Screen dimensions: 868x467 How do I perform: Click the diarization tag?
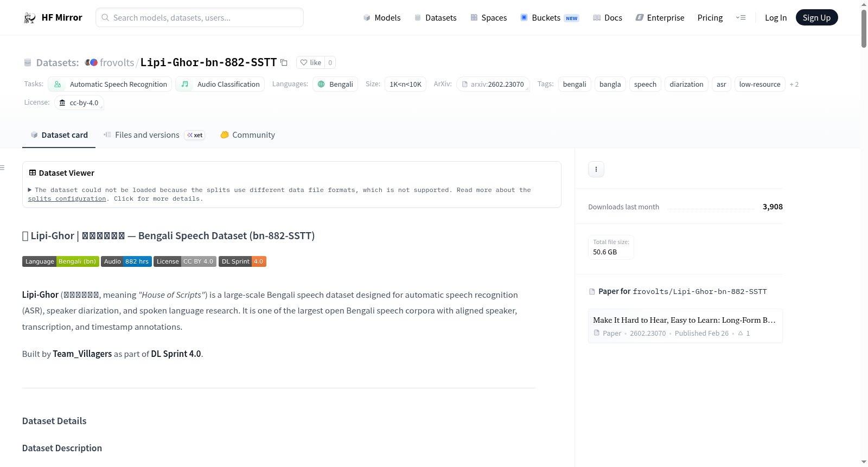(x=686, y=84)
